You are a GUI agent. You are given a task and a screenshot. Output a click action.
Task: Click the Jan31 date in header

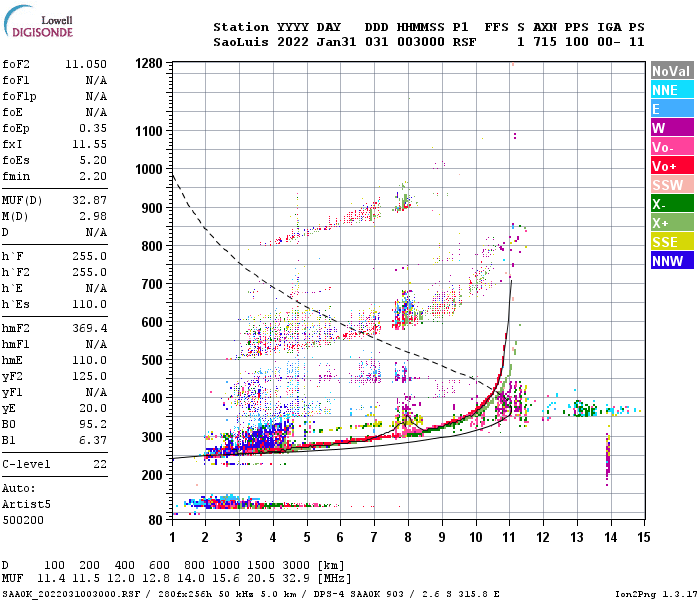pyautogui.click(x=336, y=42)
